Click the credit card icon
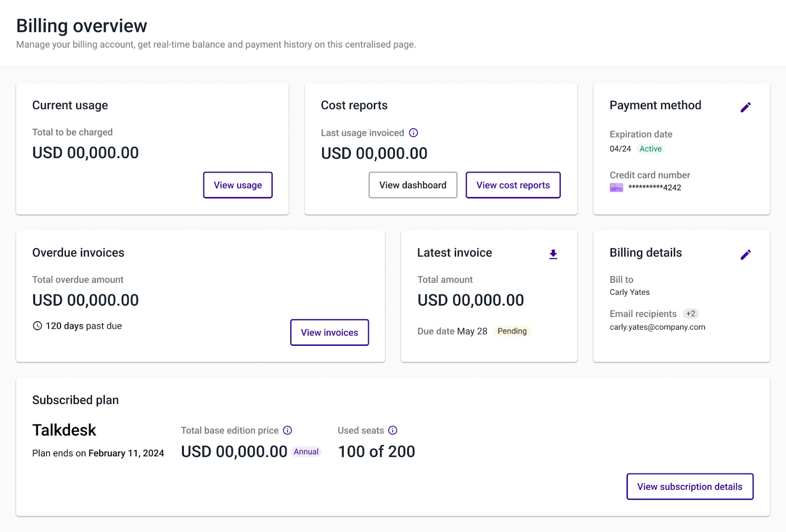Image resolution: width=786 pixels, height=532 pixels. click(x=617, y=187)
